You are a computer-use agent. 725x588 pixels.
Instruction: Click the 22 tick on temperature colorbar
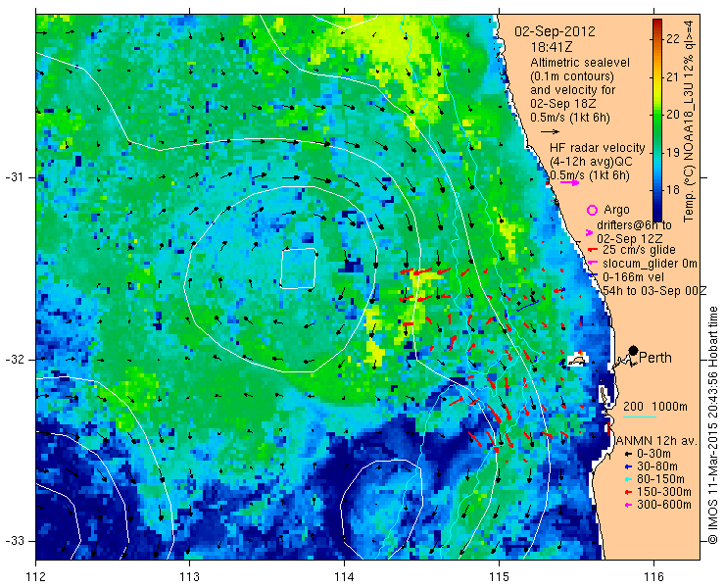click(x=673, y=39)
